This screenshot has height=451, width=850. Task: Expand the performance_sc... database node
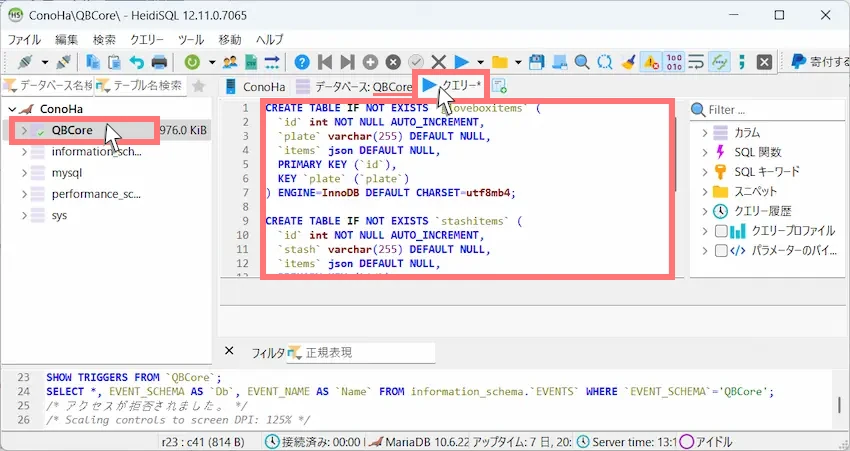[24, 194]
